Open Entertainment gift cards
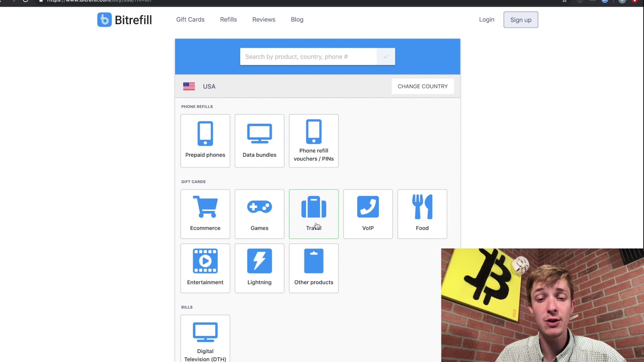This screenshot has width=644, height=362. point(205,268)
